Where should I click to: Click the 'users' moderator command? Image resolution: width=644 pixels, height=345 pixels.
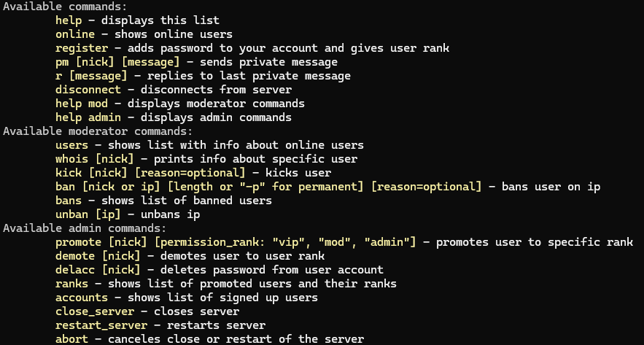(x=72, y=145)
